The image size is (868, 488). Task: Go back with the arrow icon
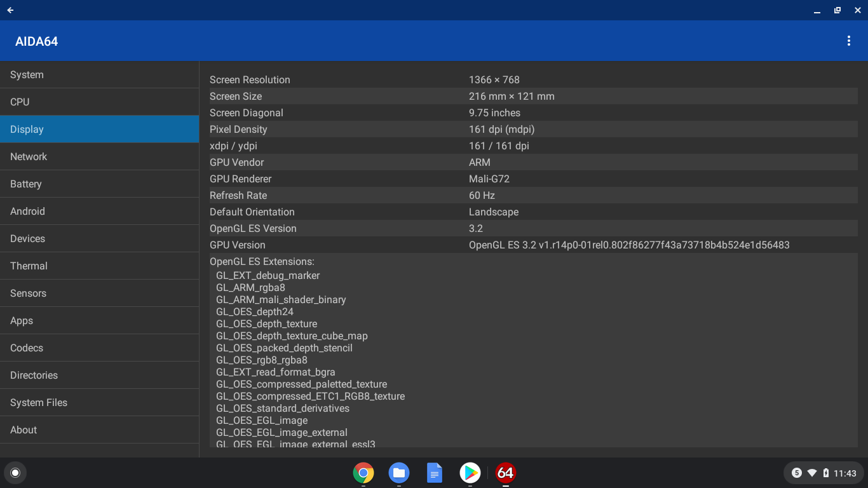(x=11, y=10)
